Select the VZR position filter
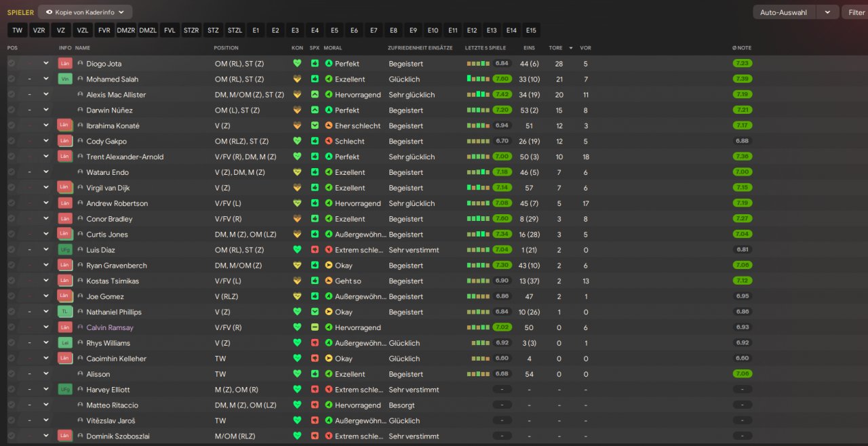Screen dimensions: 868x446 pos(39,31)
